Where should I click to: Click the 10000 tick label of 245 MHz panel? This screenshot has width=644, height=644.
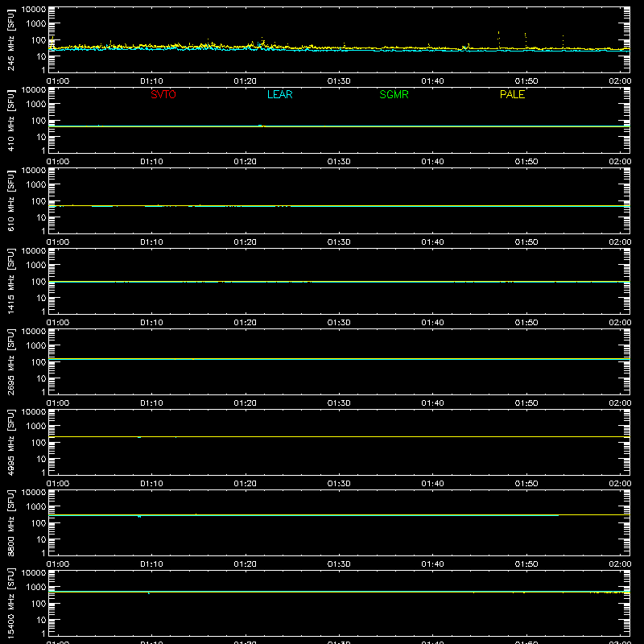click(34, 10)
